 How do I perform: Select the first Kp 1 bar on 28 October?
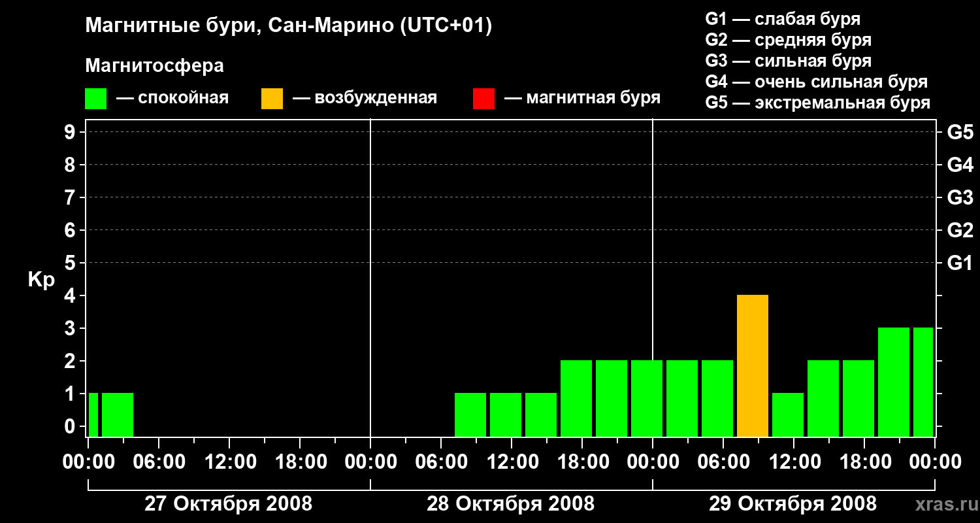point(470,414)
